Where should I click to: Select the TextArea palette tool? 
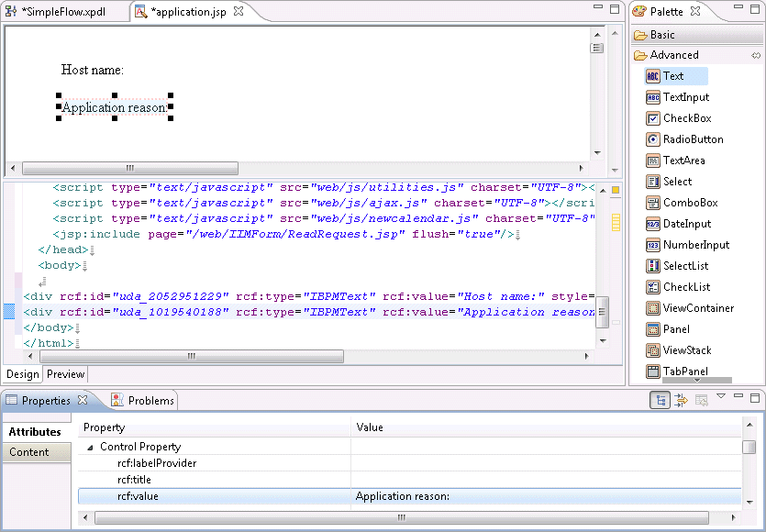coord(683,161)
